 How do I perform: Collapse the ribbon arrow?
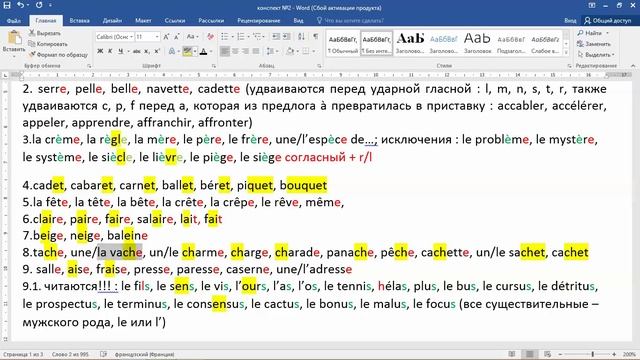click(x=633, y=65)
